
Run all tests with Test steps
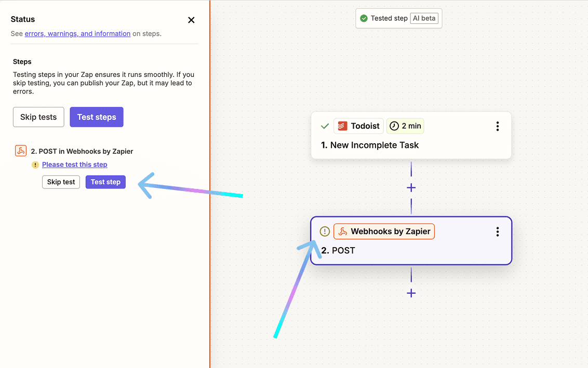click(x=97, y=117)
